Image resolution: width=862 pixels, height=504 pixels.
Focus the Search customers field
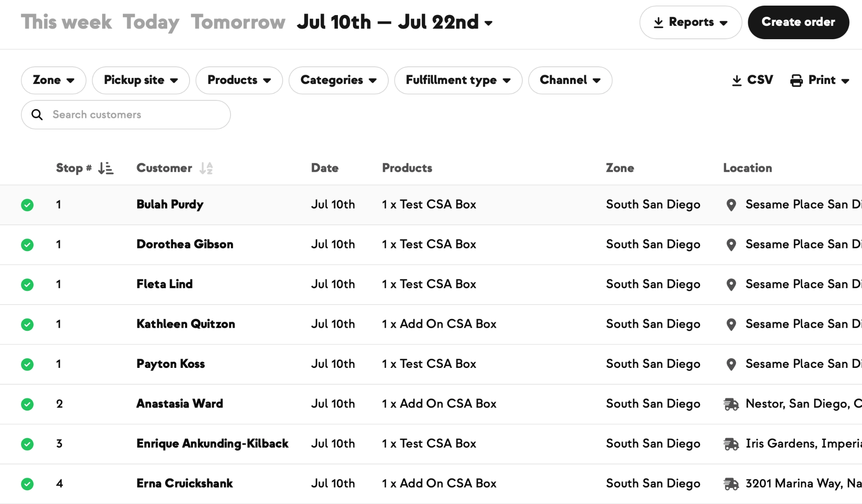tap(126, 115)
